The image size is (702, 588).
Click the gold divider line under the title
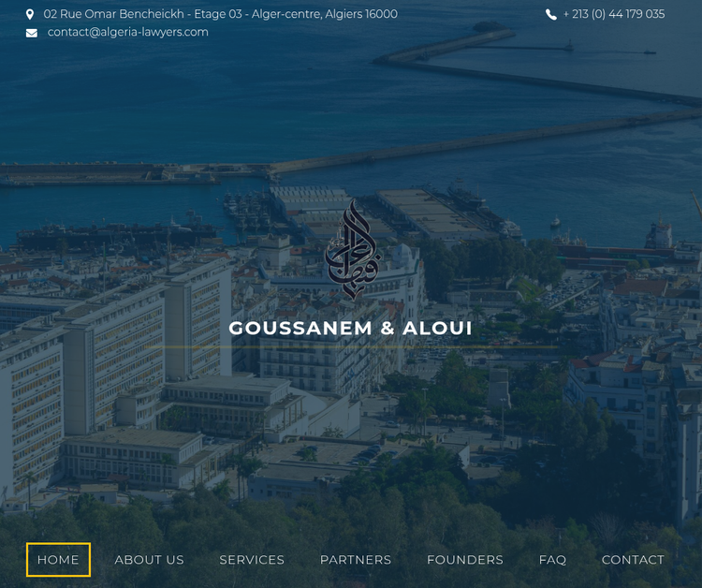(351, 347)
